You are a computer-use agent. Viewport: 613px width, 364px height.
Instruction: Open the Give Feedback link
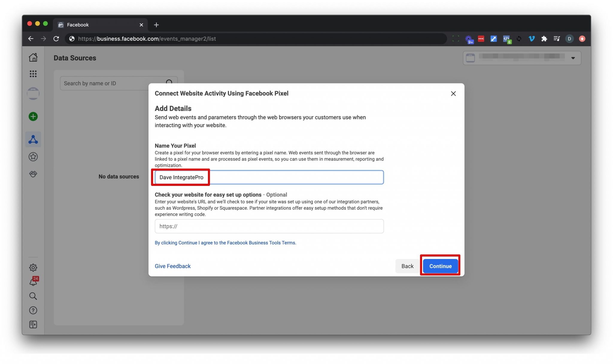(x=172, y=266)
